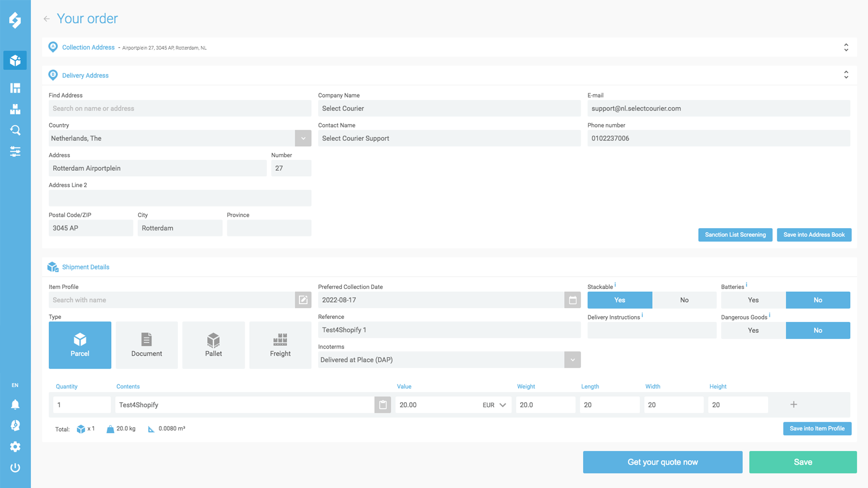868x488 pixels.
Task: Open the search magnifier icon in sidebar
Action: point(15,130)
